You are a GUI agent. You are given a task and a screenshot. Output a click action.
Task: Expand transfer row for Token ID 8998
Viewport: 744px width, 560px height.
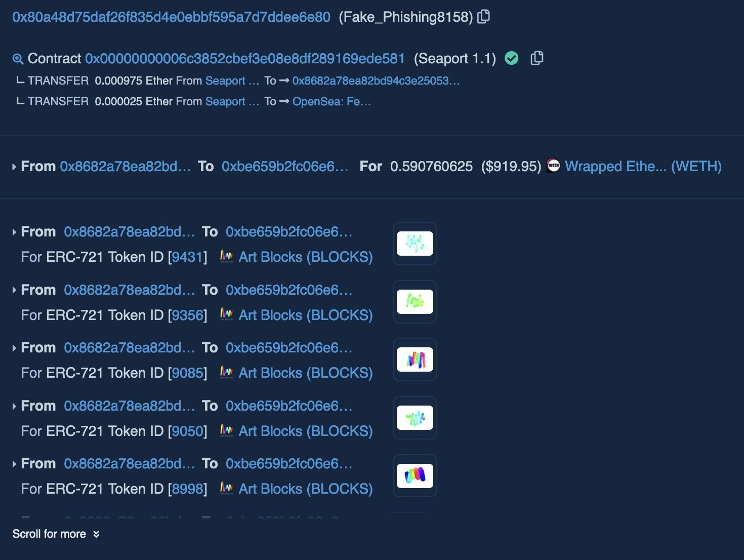(14, 464)
